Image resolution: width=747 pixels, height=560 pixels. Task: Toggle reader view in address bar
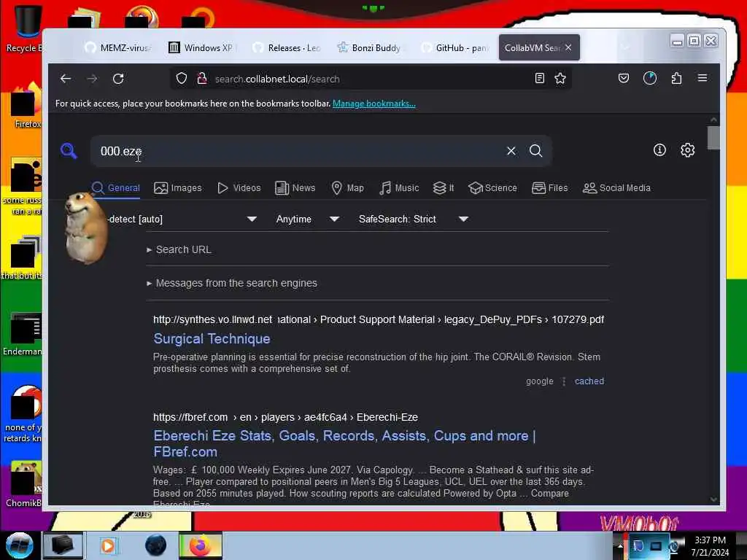[539, 79]
